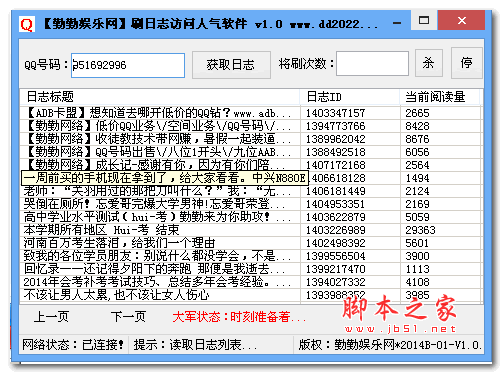Go to previous page with 上一页
The width and height of the screenshot is (503, 375).
[x=51, y=317]
